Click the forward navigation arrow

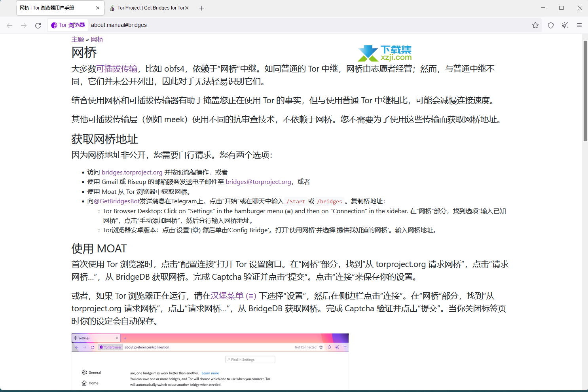(24, 25)
